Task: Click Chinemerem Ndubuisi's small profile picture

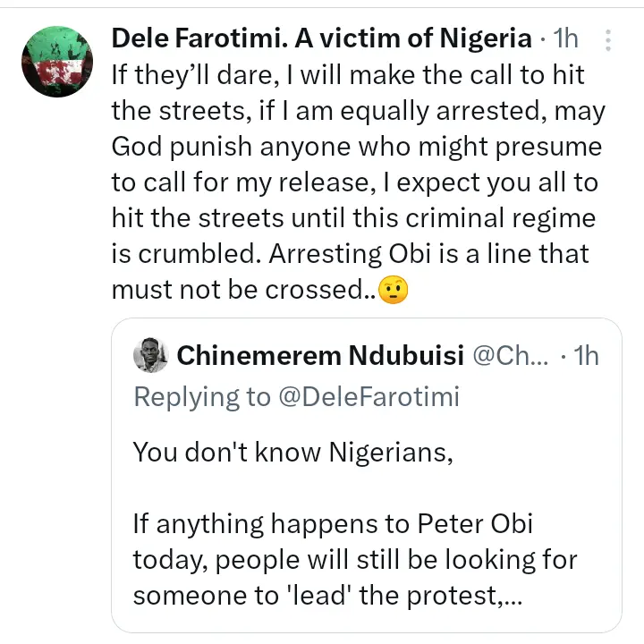Action: click(151, 355)
